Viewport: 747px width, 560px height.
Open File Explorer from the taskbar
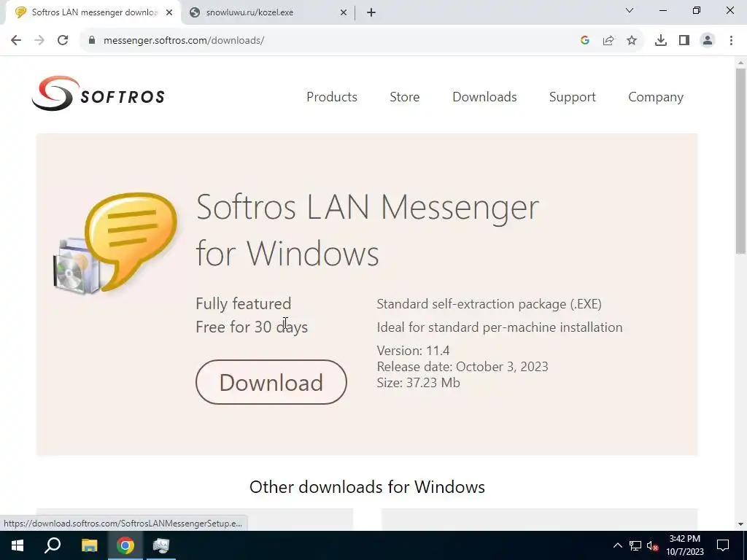89,545
